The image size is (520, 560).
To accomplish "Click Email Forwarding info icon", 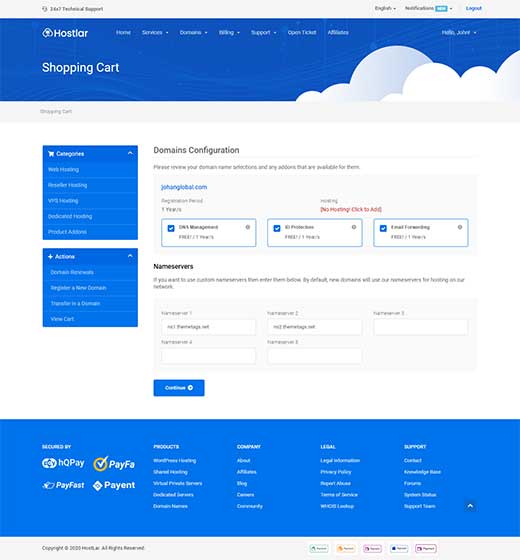I will [460, 227].
